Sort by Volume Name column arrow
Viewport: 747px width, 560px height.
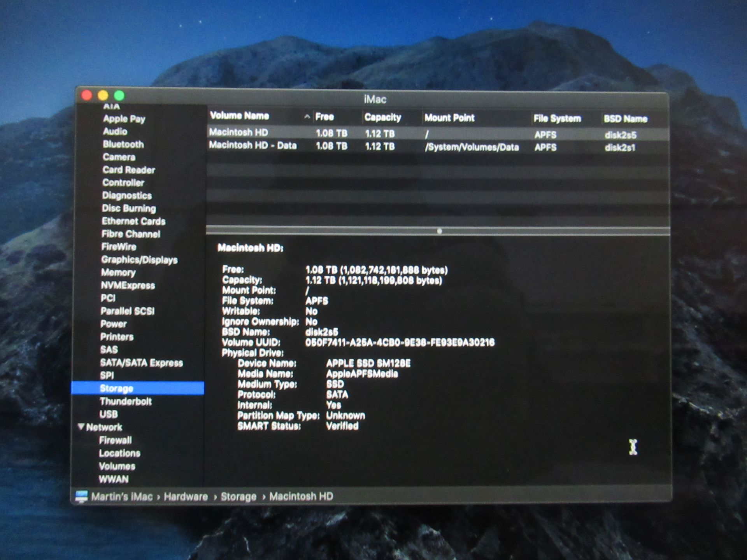point(307,117)
